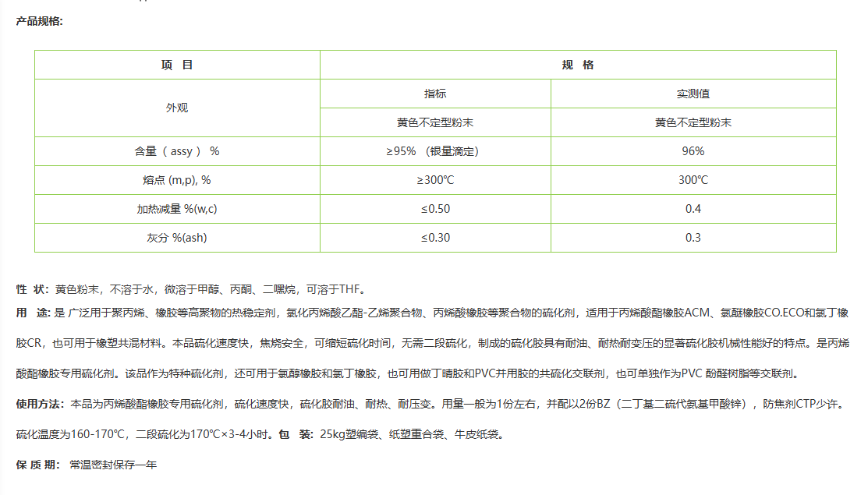
Task: Select the 规 格 table header
Action: [578, 65]
